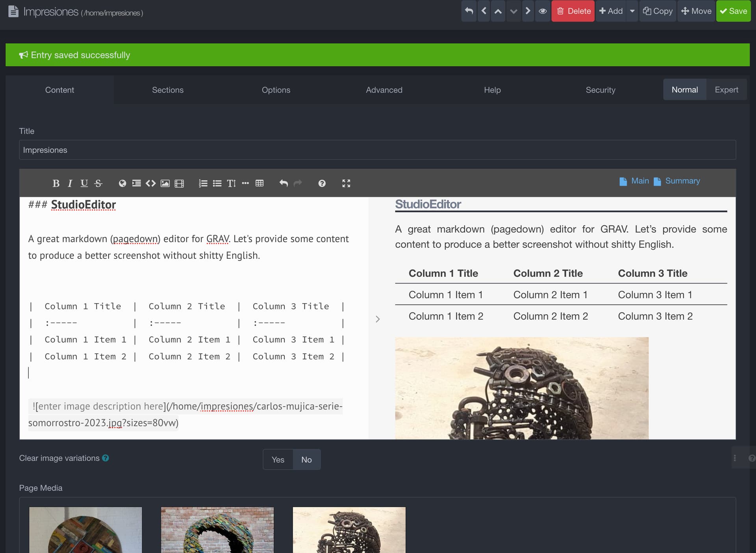Screen dimensions: 756x553
Task: Open the Advanced tab
Action: point(384,90)
